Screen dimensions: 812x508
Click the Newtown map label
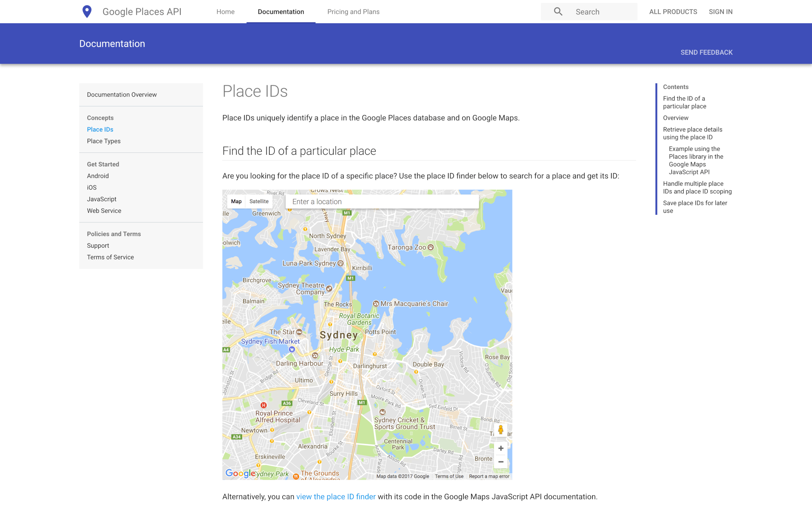coord(254,430)
